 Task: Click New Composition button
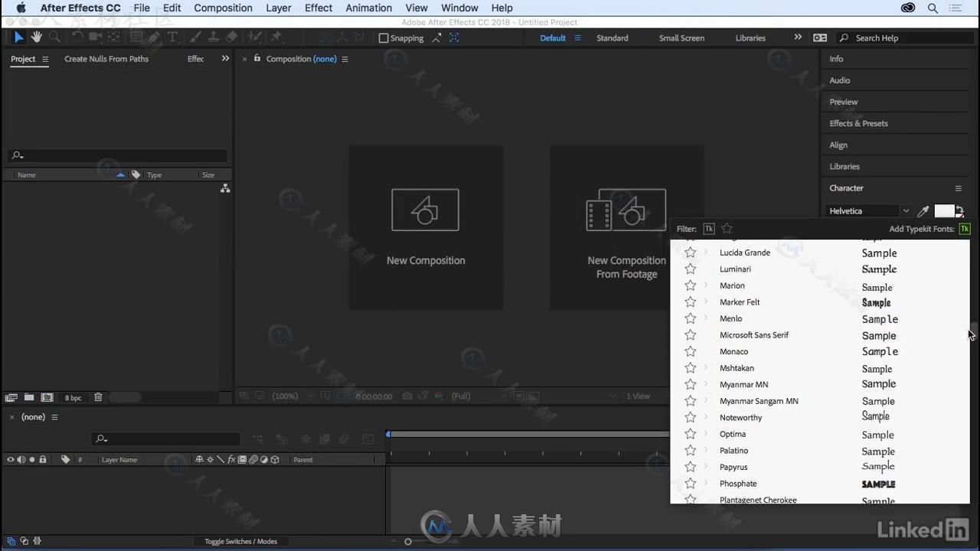tap(426, 227)
